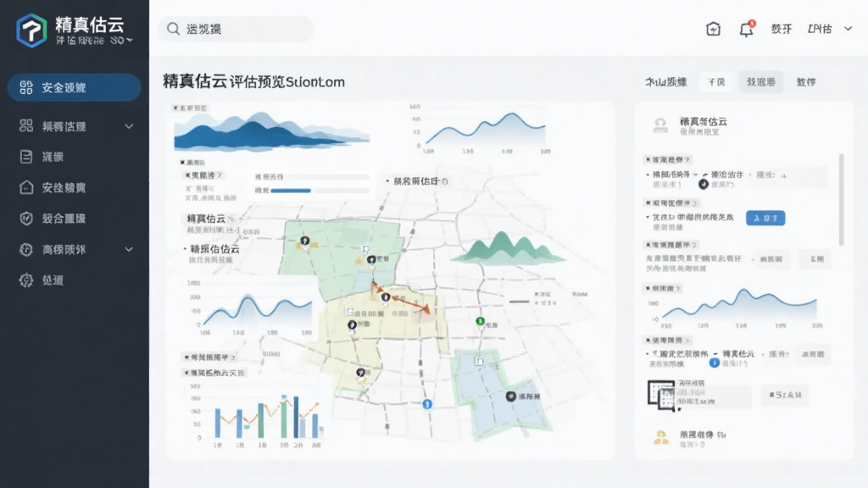This screenshot has height=488, width=868.
Task: Click the hexagon logo in the sidebar
Action: [31, 30]
